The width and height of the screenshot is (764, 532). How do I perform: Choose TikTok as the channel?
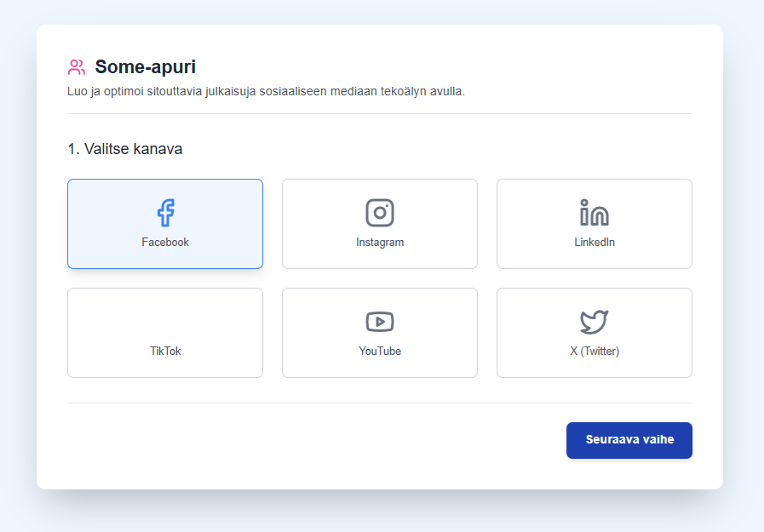click(165, 332)
